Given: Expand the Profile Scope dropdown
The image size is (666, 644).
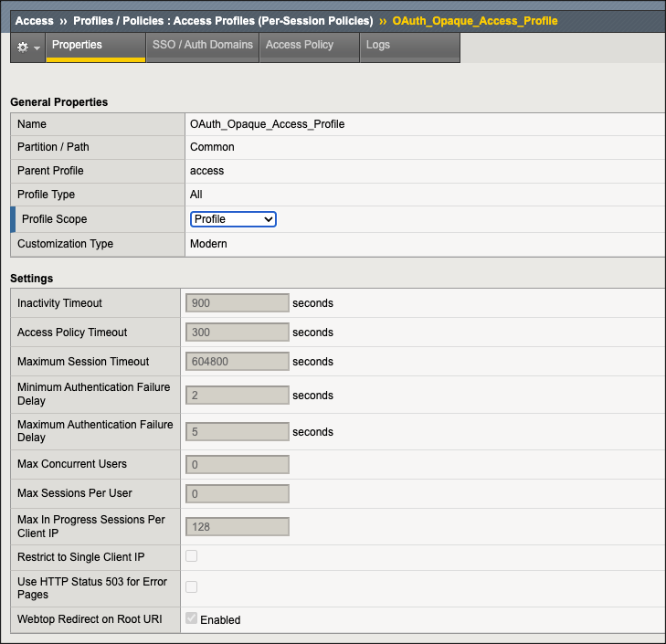Looking at the screenshot, I should click(233, 219).
